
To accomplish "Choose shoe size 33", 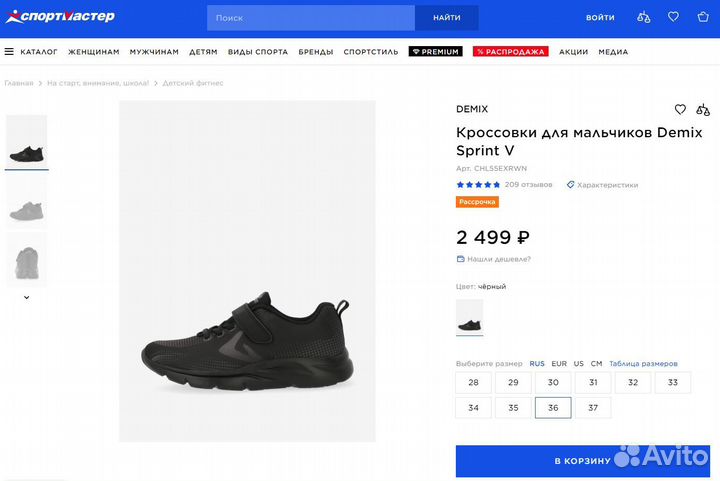I will tap(673, 382).
